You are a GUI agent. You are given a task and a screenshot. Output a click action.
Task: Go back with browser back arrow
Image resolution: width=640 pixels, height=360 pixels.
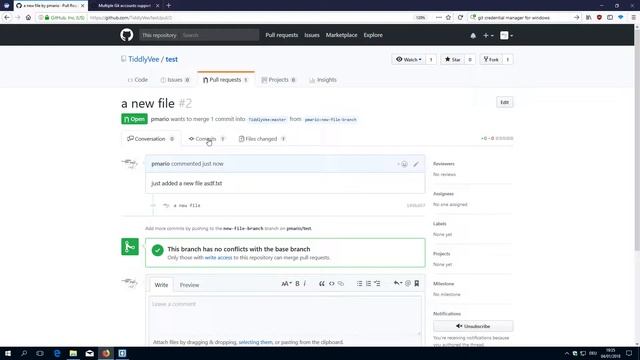(x=7, y=18)
